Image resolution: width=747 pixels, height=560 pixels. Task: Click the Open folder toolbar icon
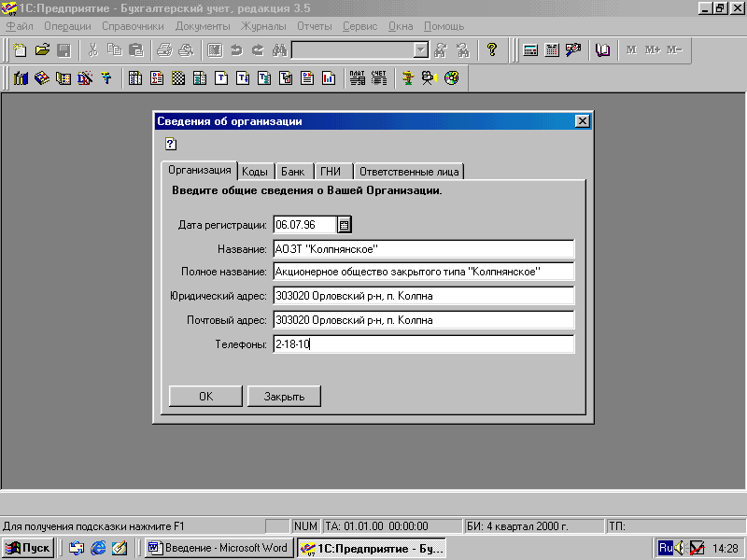[41, 50]
